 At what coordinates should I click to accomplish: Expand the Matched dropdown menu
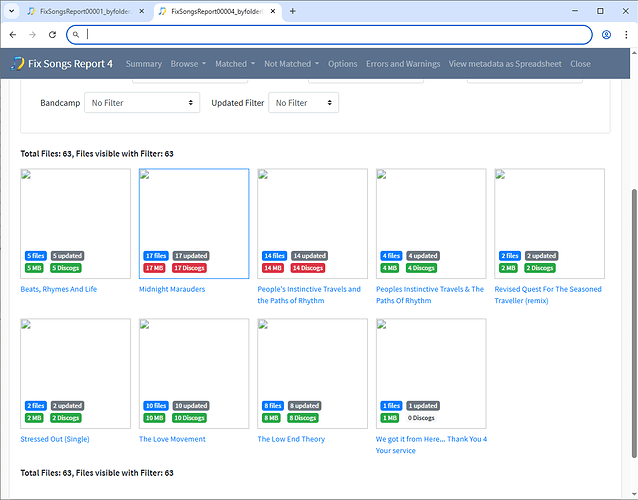pyautogui.click(x=235, y=64)
